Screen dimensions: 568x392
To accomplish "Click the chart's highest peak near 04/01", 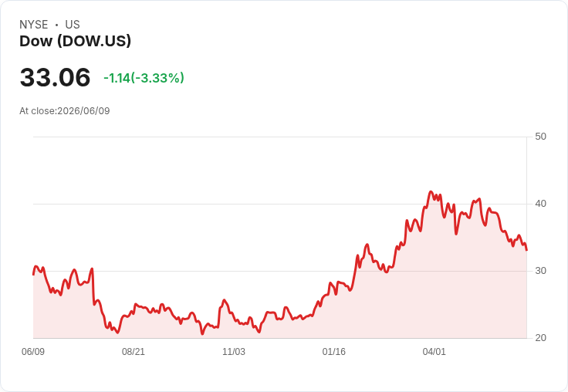I will coord(431,191).
